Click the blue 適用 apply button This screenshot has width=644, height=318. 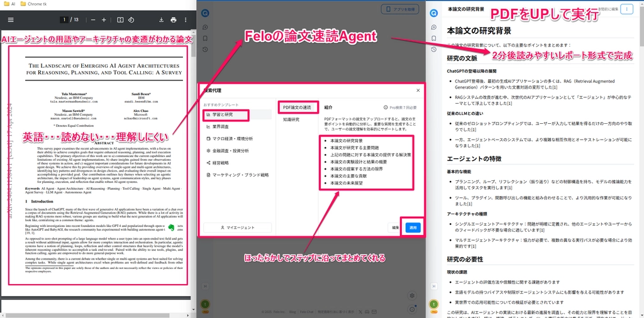coord(413,228)
